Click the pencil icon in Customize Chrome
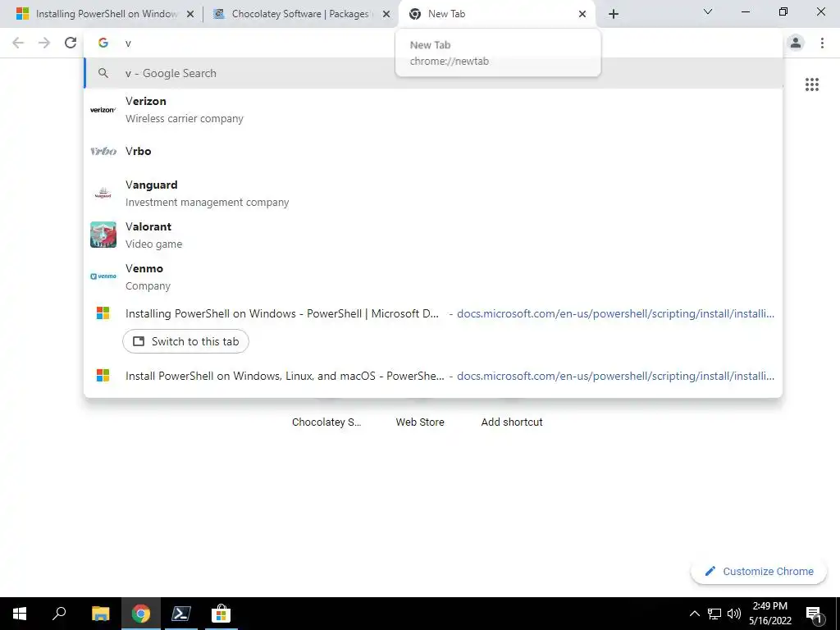The image size is (840, 630). point(710,571)
